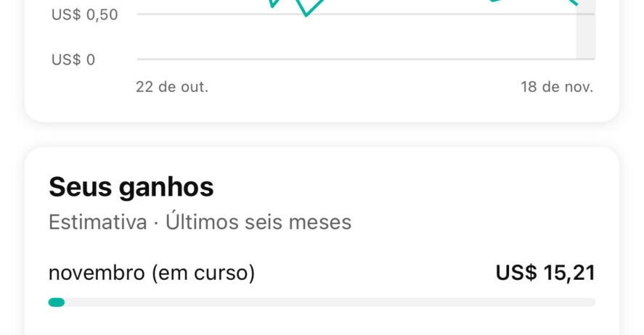
Task: Tap the "(em curso)" status text
Action: point(203,273)
